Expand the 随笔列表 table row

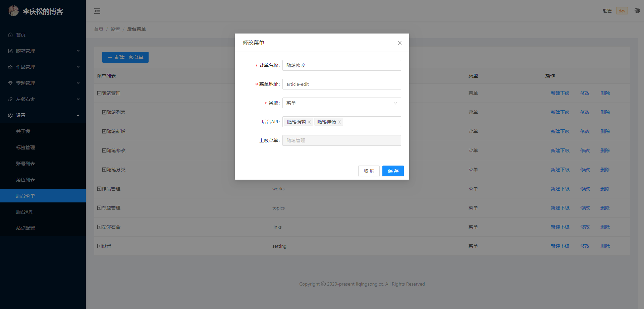pos(104,112)
